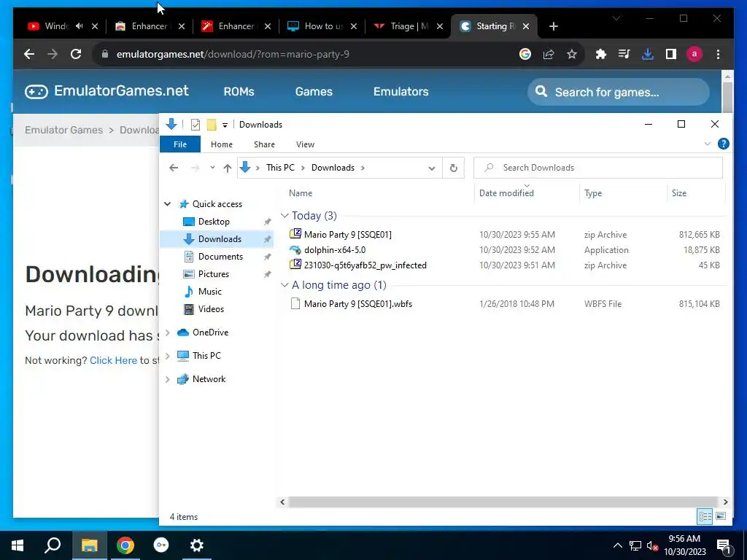This screenshot has width=747, height=560.
Task: Open the Home ribbon tab
Action: click(x=222, y=144)
